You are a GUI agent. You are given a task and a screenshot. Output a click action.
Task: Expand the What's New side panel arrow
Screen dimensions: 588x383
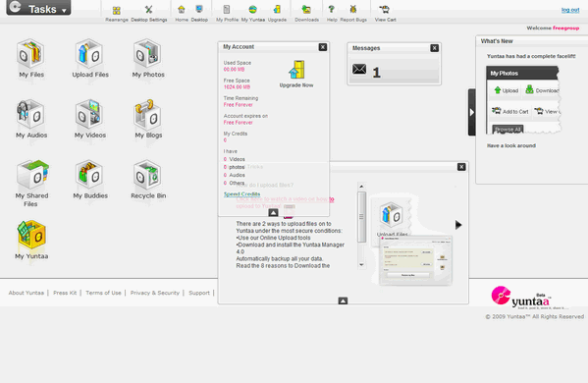point(472,112)
